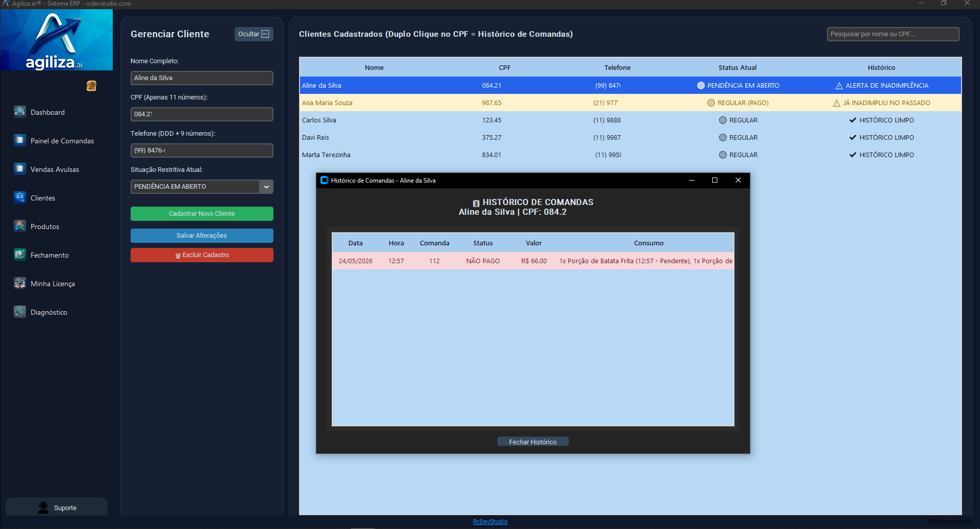This screenshot has height=529, width=980.
Task: Click the Pesquisar por nome ou CPF field
Action: coord(893,34)
